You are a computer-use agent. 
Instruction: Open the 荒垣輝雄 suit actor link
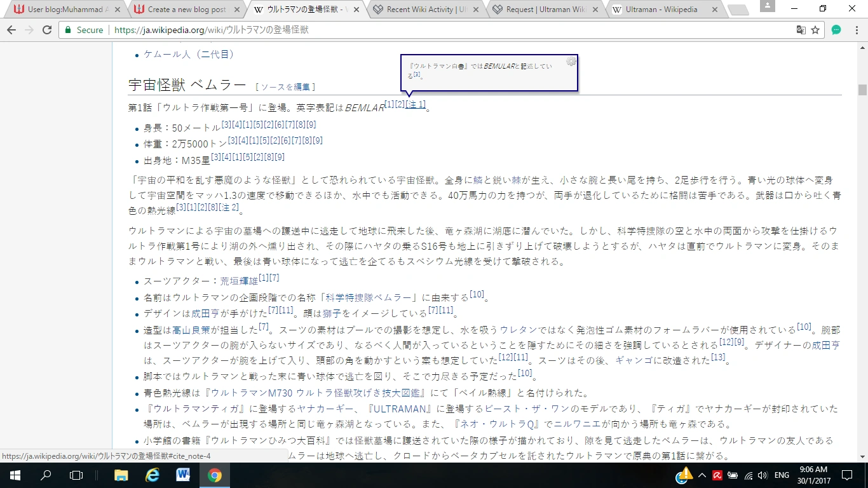[239, 281]
